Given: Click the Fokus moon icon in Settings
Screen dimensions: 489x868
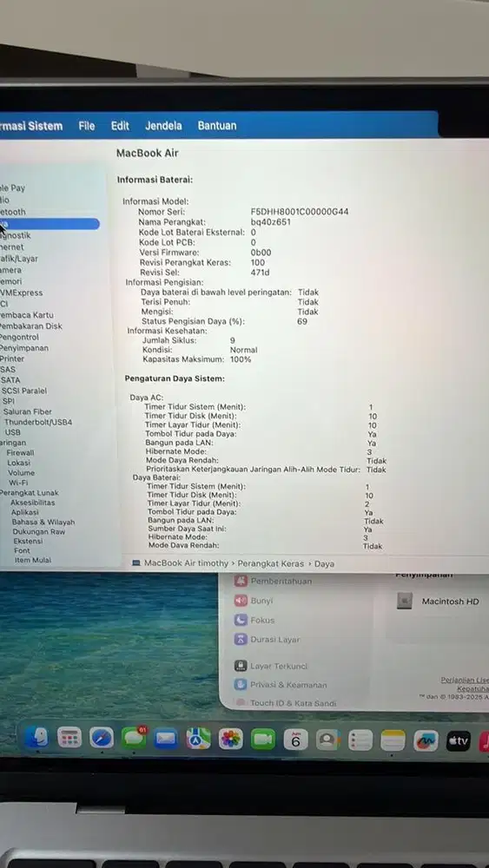Looking at the screenshot, I should pyautogui.click(x=241, y=620).
